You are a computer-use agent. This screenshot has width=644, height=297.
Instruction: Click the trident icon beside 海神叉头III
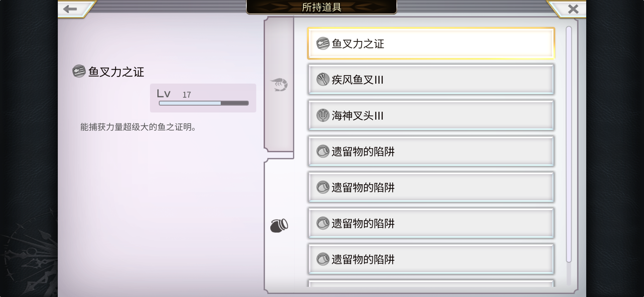pyautogui.click(x=323, y=116)
